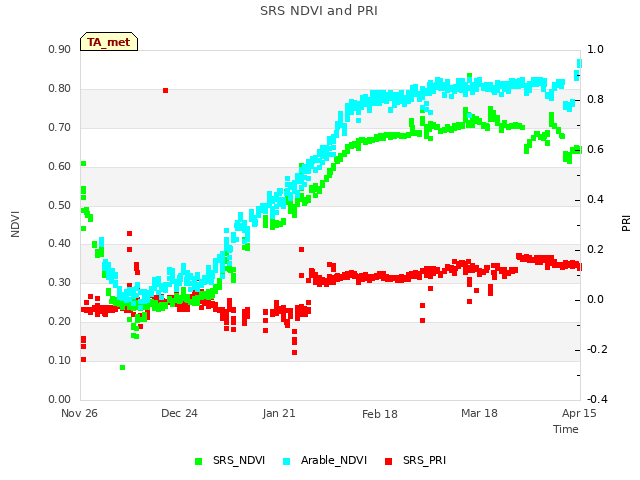The width and height of the screenshot is (640, 480).
Task: Click the lone green point below 0.10 NDVI
Action: 122,368
